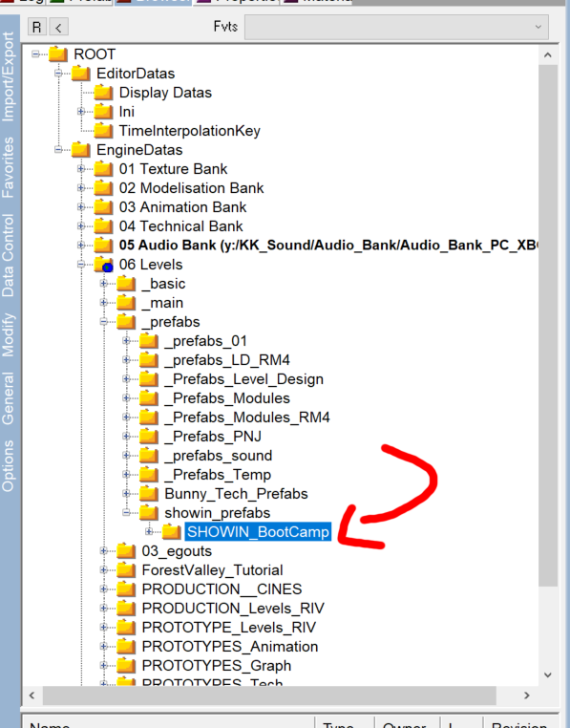
Task: Expand the SHOWIN_BootCamp tree node
Action: tap(149, 531)
